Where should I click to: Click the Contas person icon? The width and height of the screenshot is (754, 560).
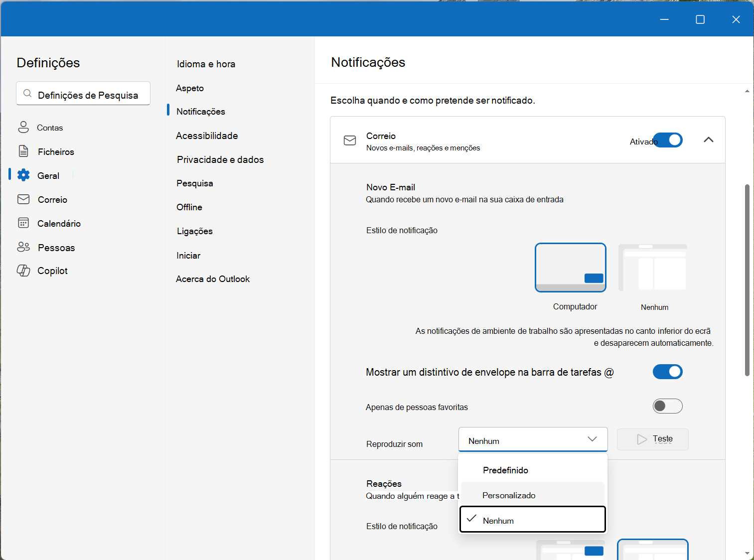(x=23, y=127)
